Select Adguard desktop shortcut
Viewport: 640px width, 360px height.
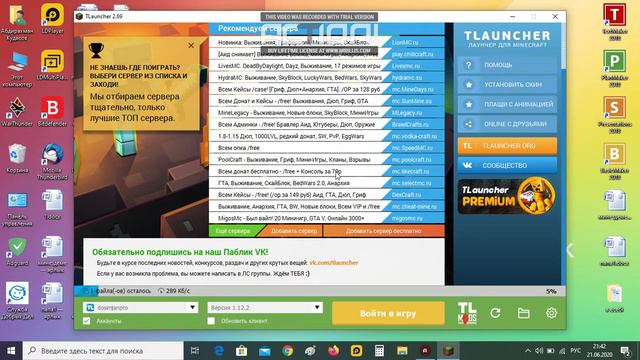click(x=17, y=251)
